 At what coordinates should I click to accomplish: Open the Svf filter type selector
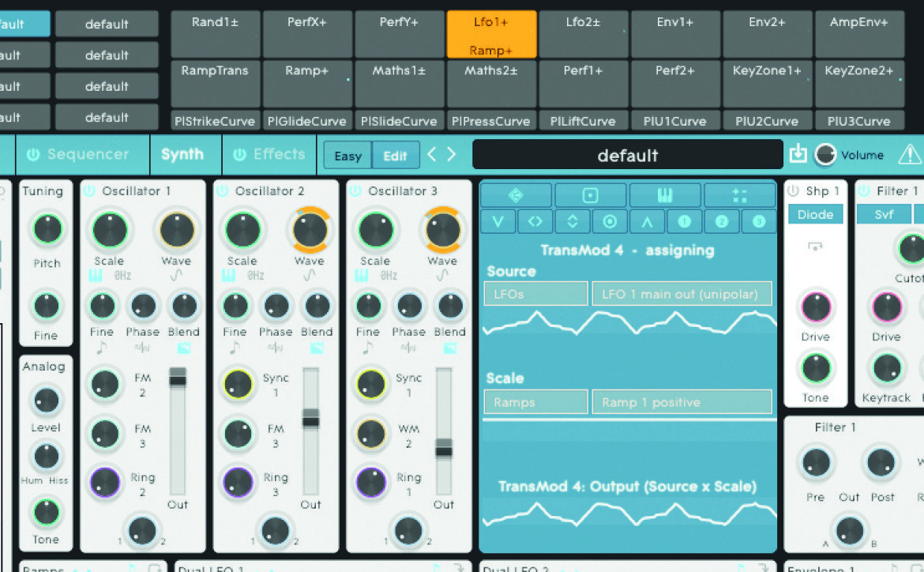(x=884, y=215)
